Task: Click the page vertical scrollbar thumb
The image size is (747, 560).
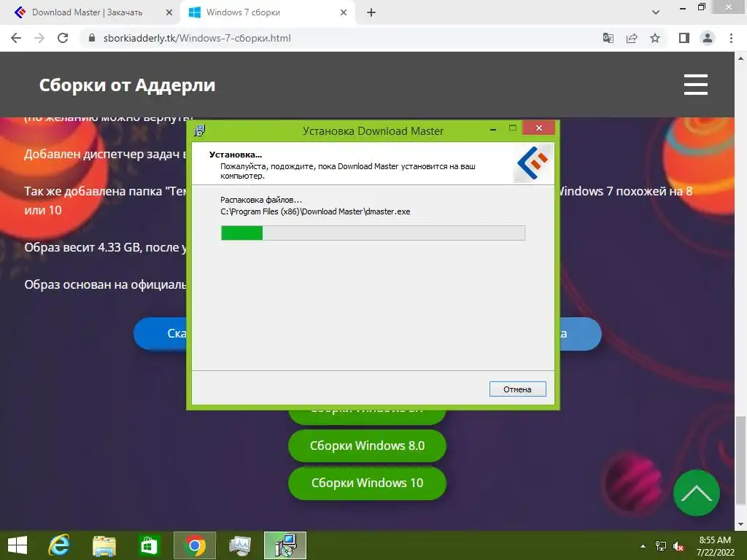Action: [x=740, y=461]
